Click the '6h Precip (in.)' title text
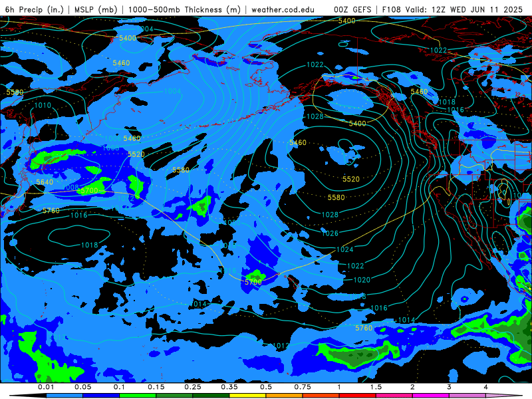 35,9
